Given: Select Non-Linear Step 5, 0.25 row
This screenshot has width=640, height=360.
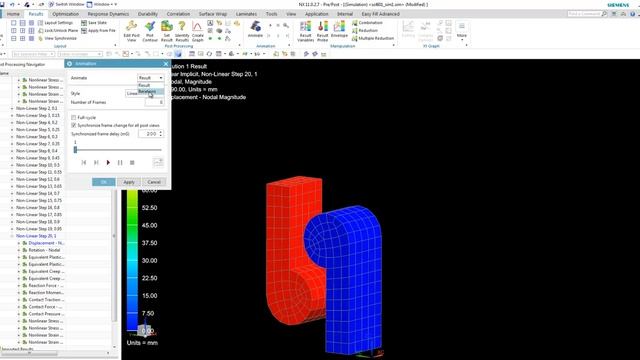Looking at the screenshot, I should pyautogui.click(x=38, y=130).
